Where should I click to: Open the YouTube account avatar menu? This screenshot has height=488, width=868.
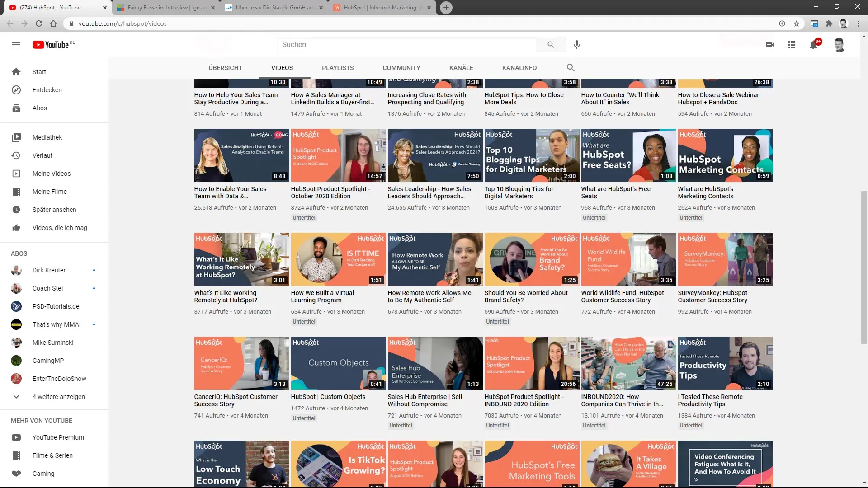[x=840, y=45]
